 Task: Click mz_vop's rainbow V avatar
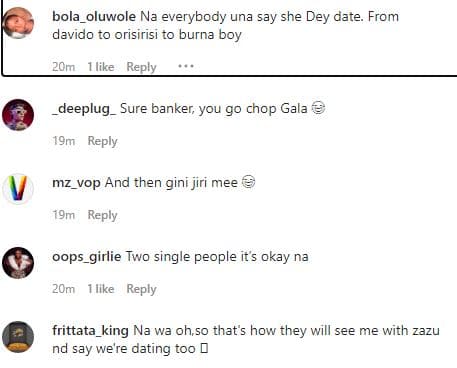[18, 189]
